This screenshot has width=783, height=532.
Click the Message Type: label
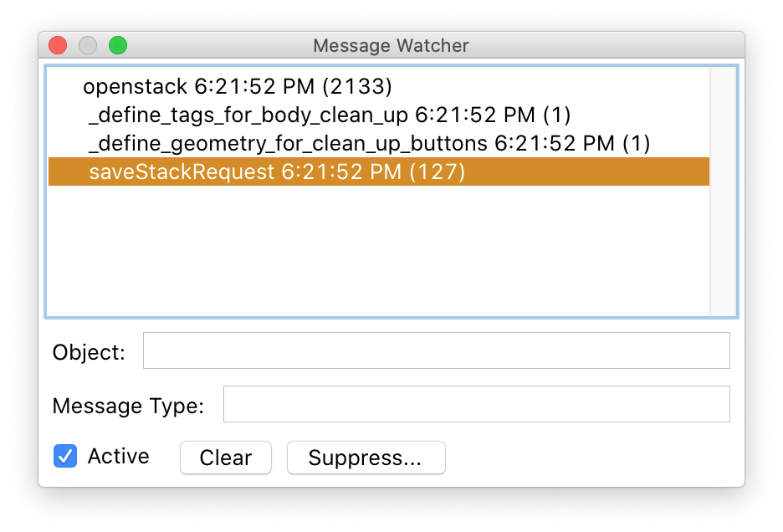coord(128,407)
